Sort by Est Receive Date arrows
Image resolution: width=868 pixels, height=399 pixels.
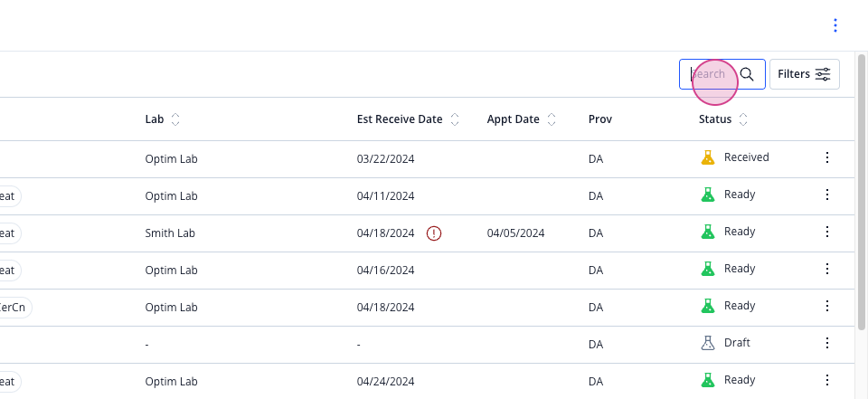pos(455,119)
